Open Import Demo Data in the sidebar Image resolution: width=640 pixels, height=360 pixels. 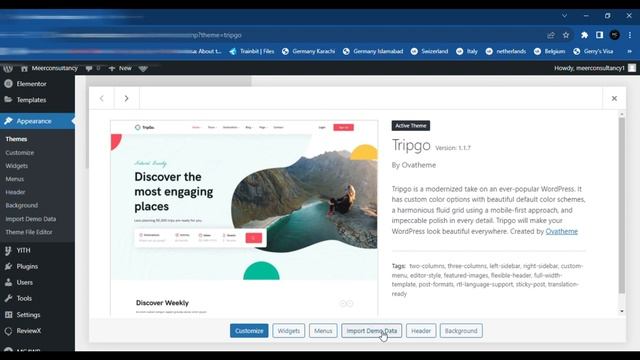[x=31, y=219]
